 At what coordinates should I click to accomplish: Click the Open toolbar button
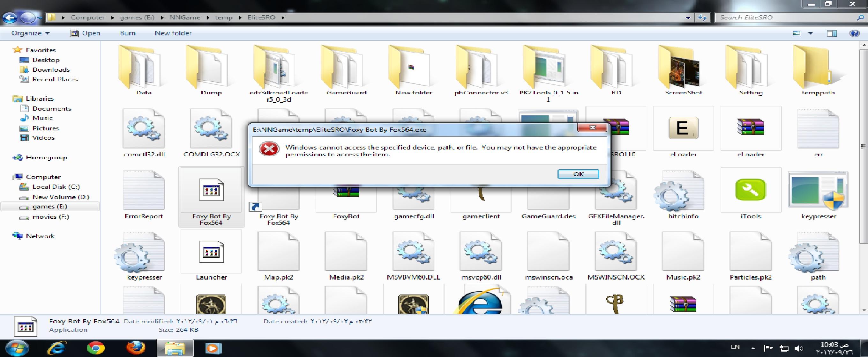[x=85, y=33]
